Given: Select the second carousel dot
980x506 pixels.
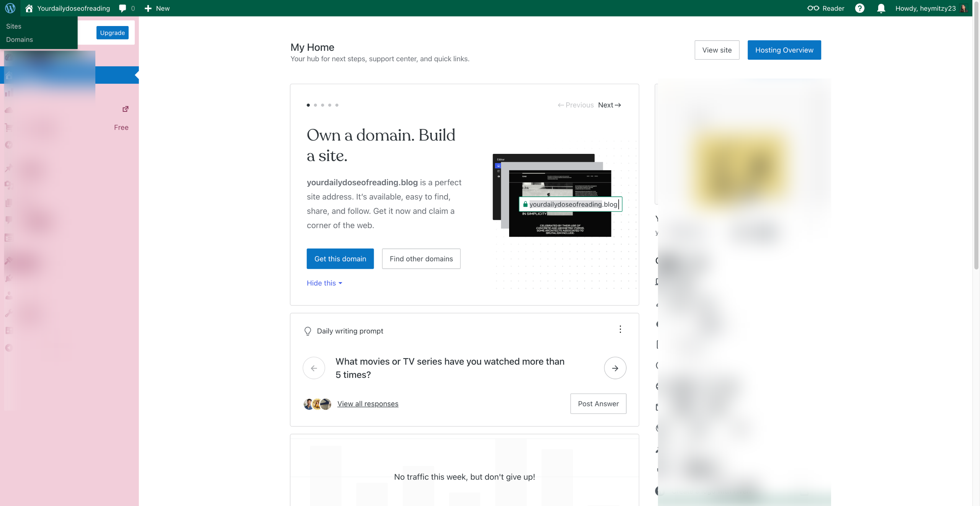Looking at the screenshot, I should [315, 105].
